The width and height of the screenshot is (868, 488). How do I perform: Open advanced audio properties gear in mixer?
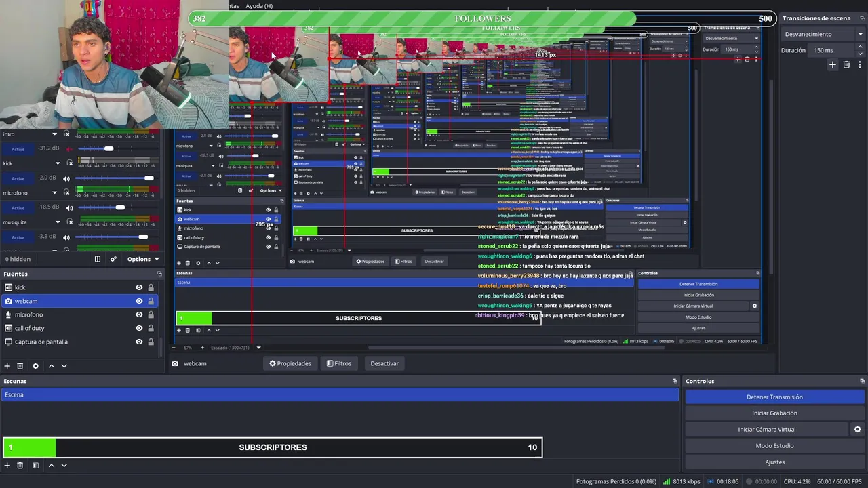(x=113, y=259)
